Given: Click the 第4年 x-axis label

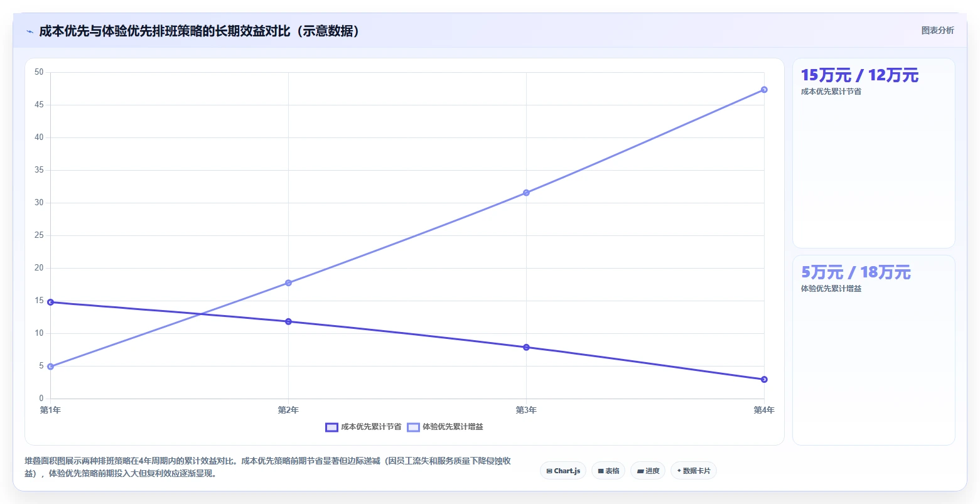Looking at the screenshot, I should pos(764,410).
